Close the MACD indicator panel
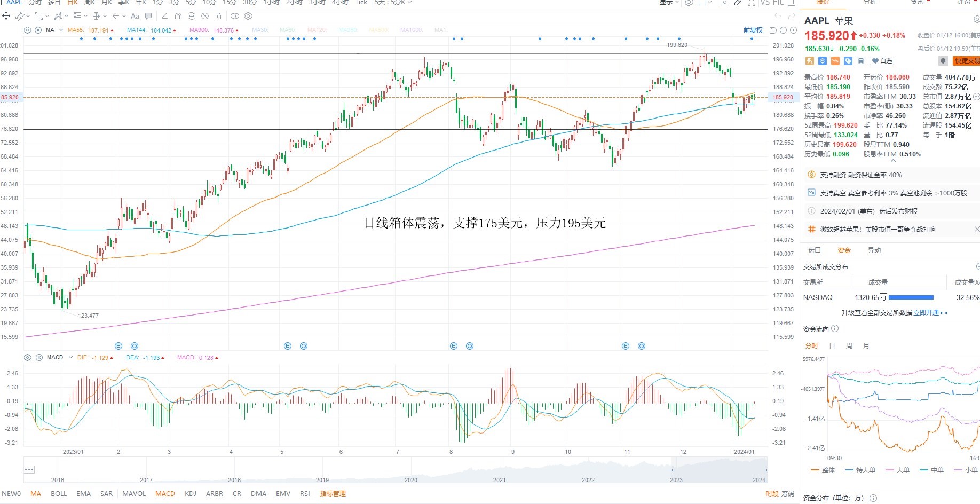This screenshot has height=504, width=980. click(x=39, y=357)
